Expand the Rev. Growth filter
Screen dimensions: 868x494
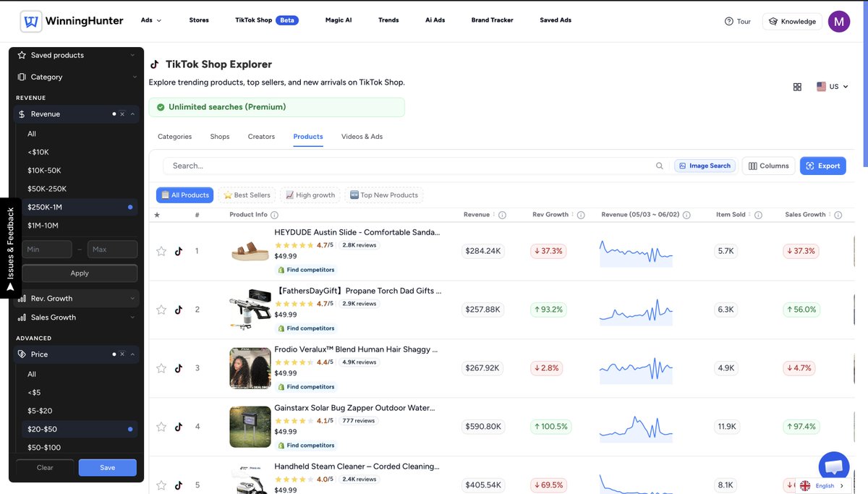[76, 298]
